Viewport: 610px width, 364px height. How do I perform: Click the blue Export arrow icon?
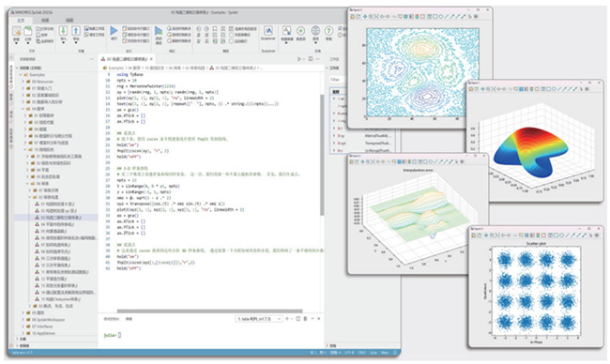(76, 31)
